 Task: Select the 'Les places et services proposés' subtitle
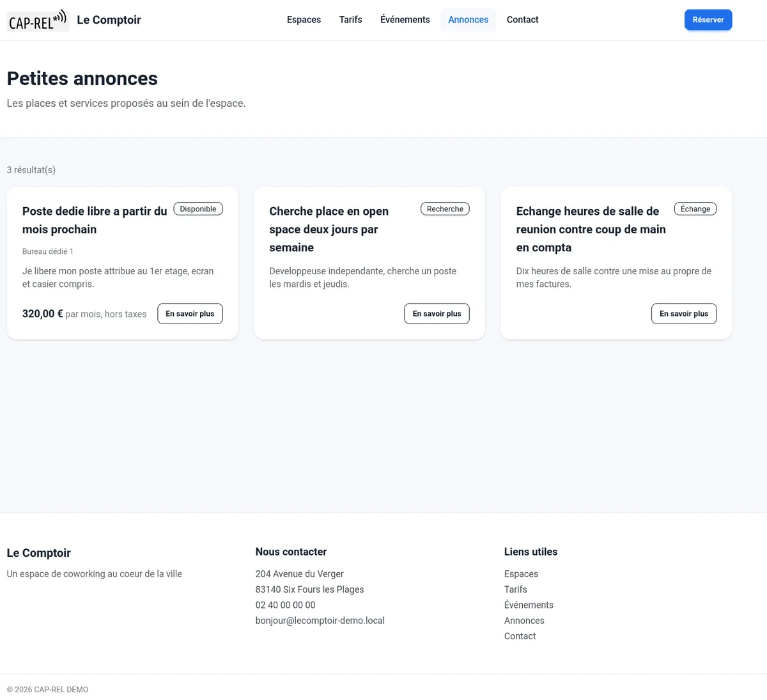[126, 104]
